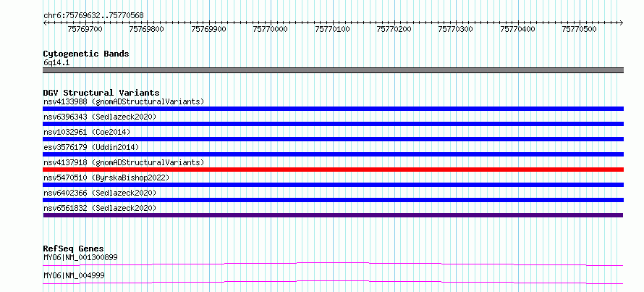Viewport: 644px width, 292px height.
Task: Click ruler position 75769700
Action: click(x=85, y=29)
